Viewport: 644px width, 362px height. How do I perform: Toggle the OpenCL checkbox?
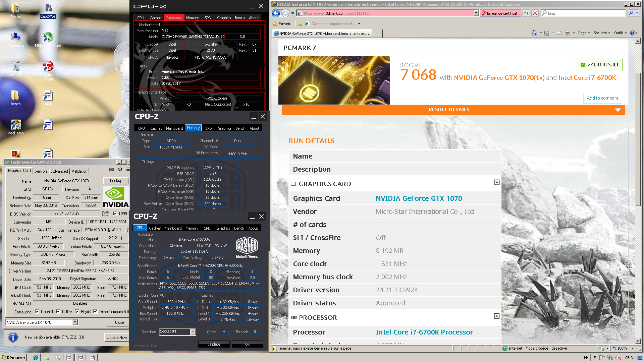37,311
